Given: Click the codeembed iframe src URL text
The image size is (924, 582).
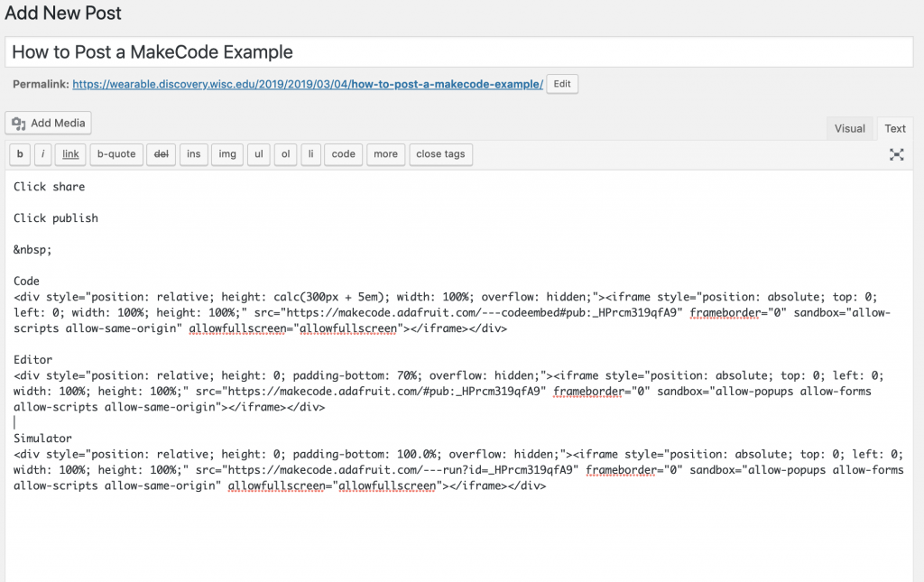Looking at the screenshot, I should coord(482,313).
